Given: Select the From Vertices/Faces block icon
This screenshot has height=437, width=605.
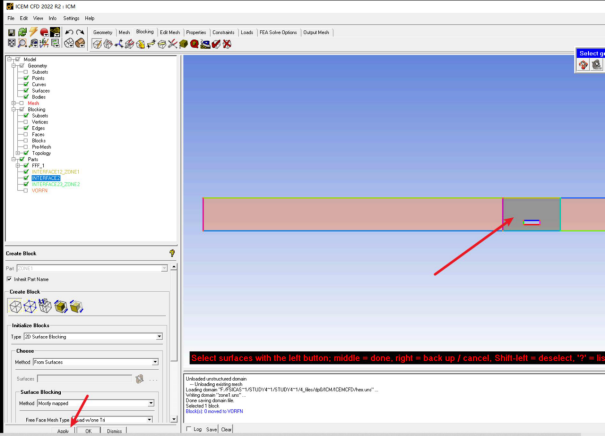Looking at the screenshot, I should [30, 307].
